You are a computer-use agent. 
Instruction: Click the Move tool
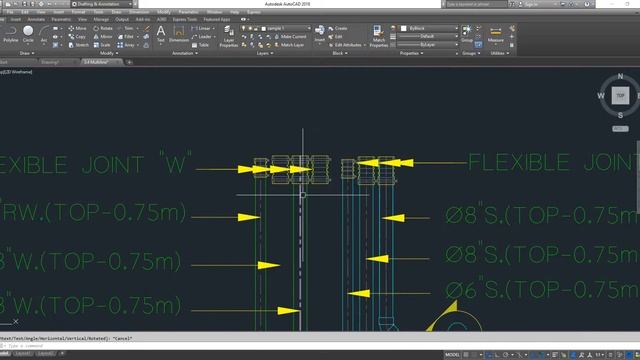click(77, 29)
